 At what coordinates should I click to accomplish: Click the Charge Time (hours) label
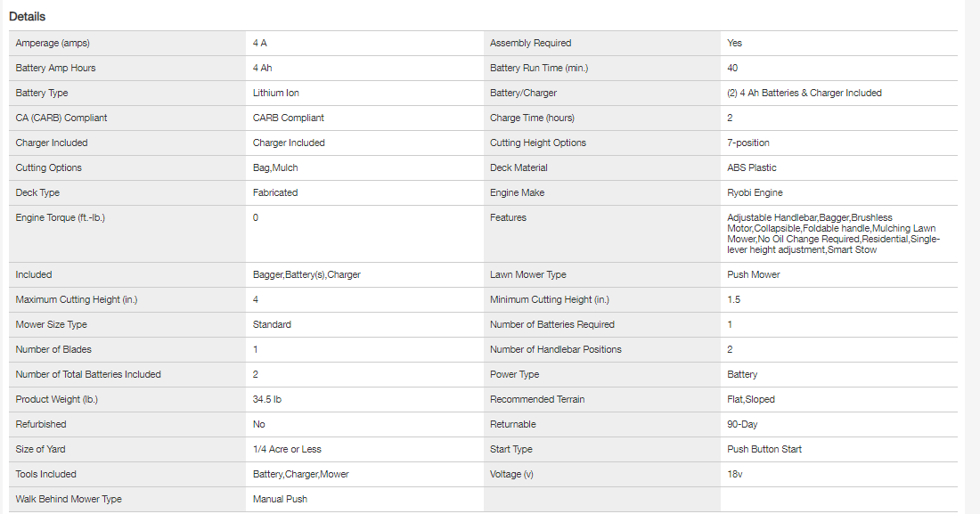click(532, 118)
